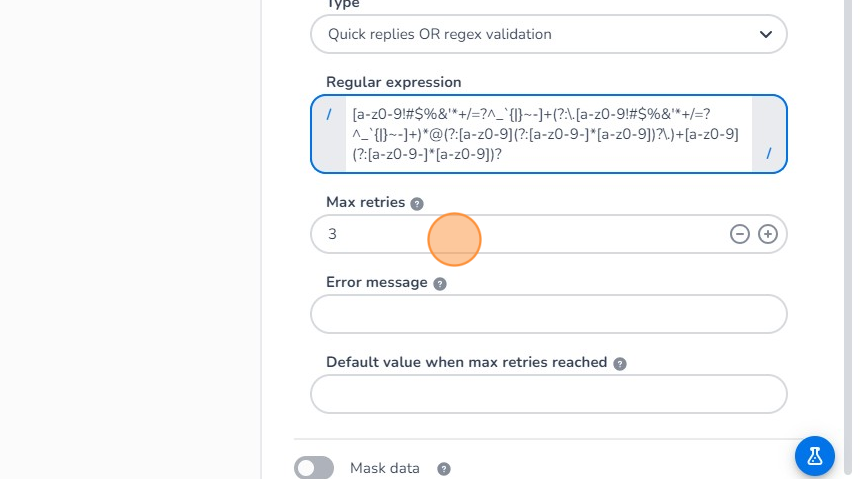This screenshot has width=860, height=479.
Task: Decrease Max retries with minus icon
Action: 740,234
